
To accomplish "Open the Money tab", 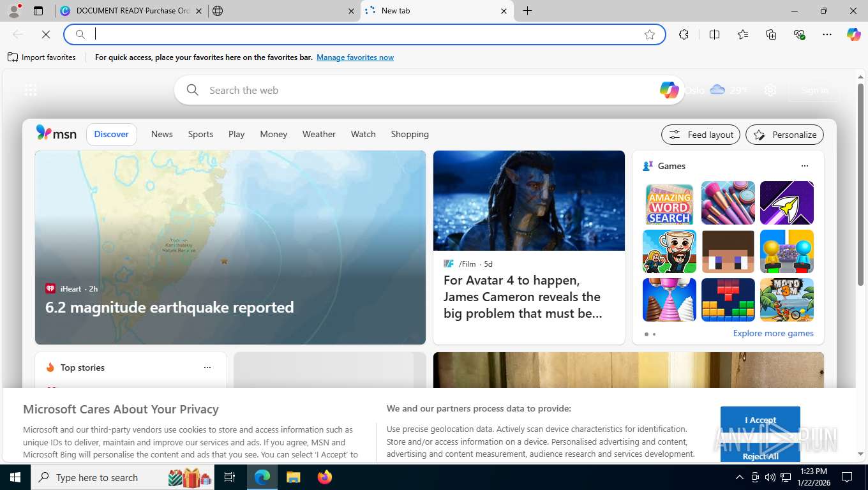I will coord(274,134).
